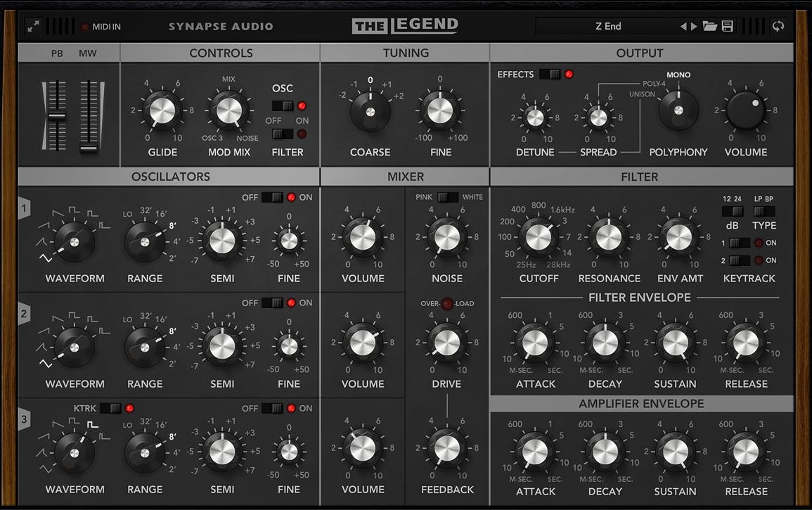Click the filter envelope ATTACK knob

535,343
